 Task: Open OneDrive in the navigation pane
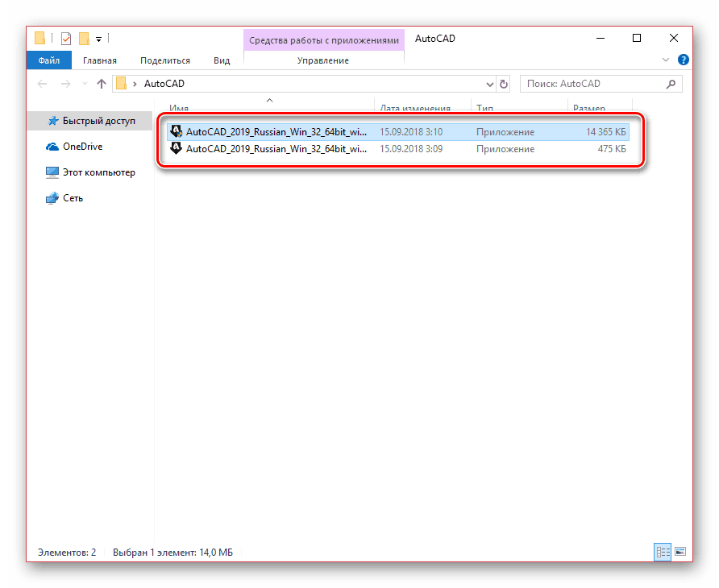(x=82, y=147)
